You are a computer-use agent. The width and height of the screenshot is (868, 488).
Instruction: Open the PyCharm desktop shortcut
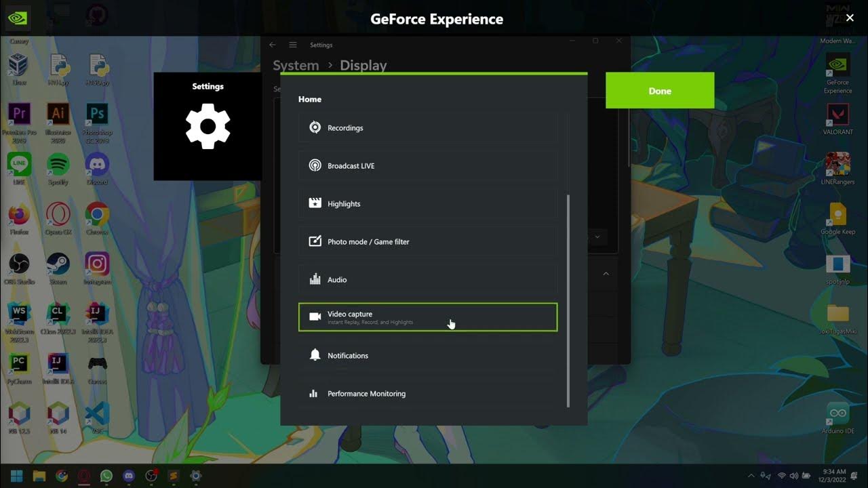pyautogui.click(x=19, y=368)
